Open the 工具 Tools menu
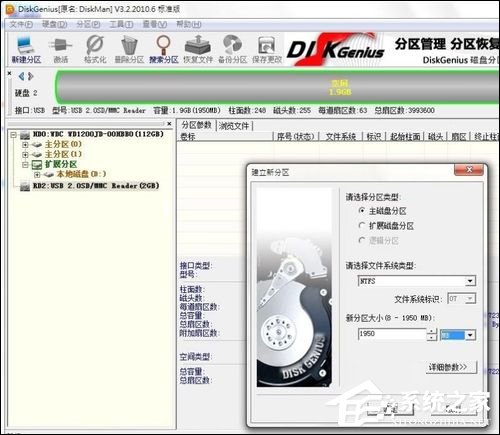Screen dimensions: 500x435 click(121, 24)
